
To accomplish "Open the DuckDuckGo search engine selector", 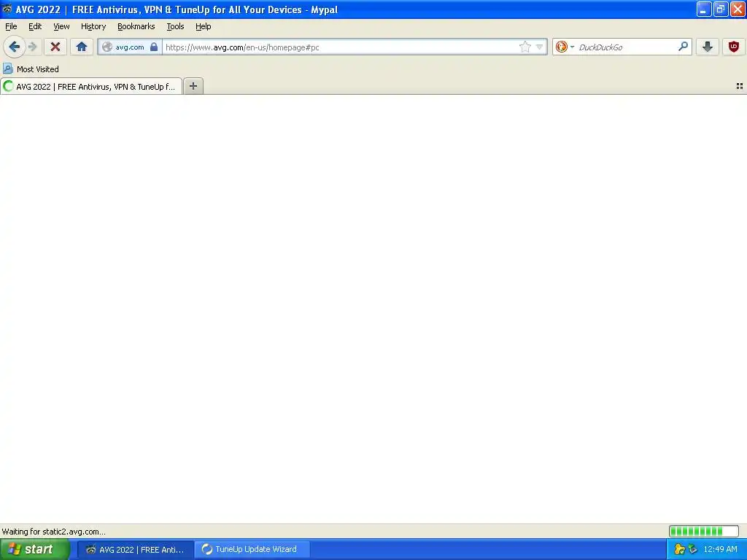I will pos(565,47).
